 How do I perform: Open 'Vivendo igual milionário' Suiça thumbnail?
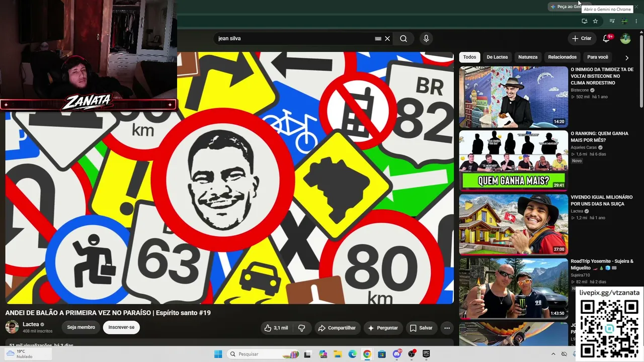(x=513, y=225)
